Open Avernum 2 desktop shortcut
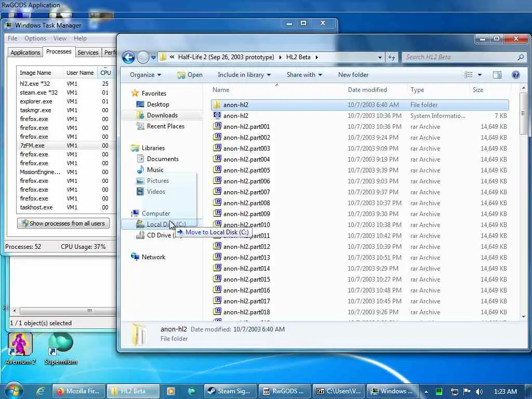This screenshot has width=532, height=399. coord(20,349)
